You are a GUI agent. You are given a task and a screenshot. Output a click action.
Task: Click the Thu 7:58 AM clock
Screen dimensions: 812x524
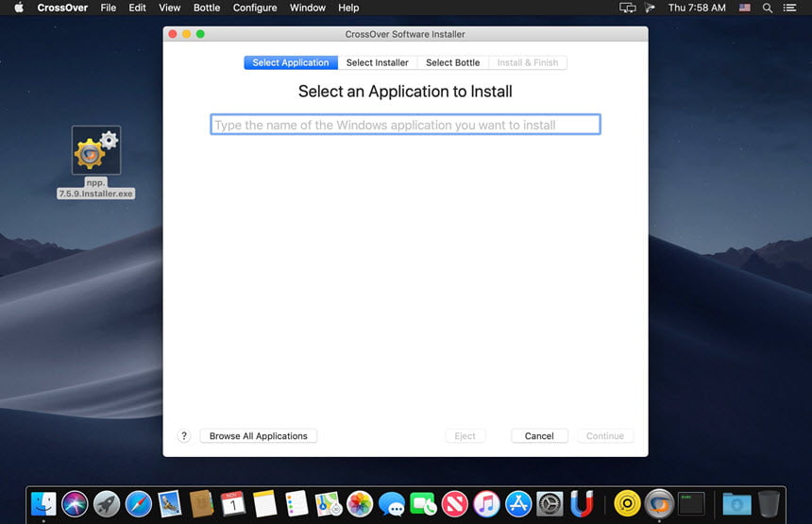697,8
